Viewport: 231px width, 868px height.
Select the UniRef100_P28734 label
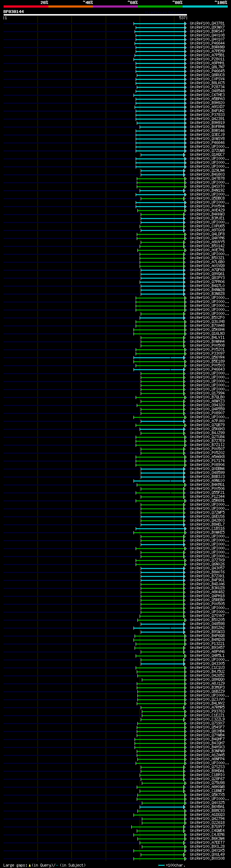(x=207, y=87)
